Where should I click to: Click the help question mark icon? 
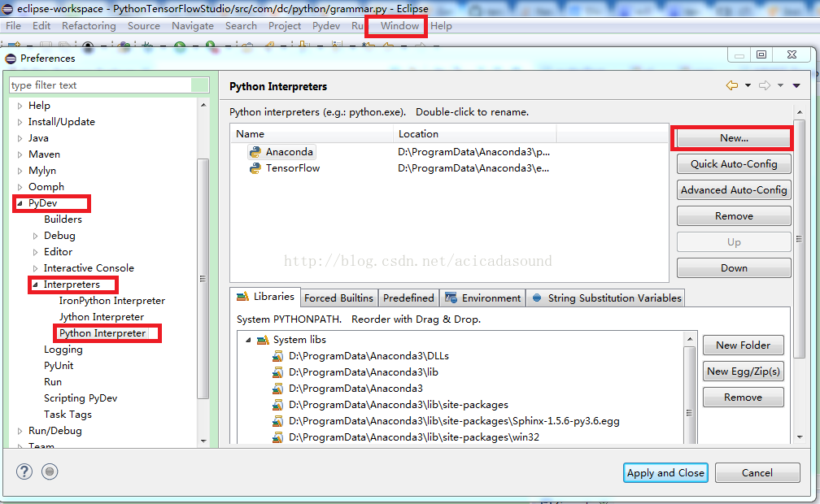tap(24, 471)
